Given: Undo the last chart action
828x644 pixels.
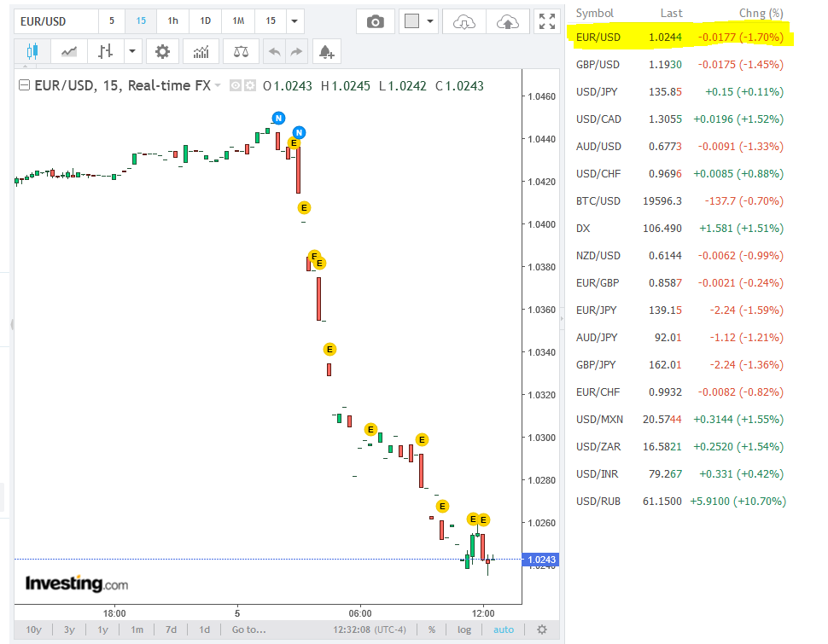Looking at the screenshot, I should [x=275, y=51].
